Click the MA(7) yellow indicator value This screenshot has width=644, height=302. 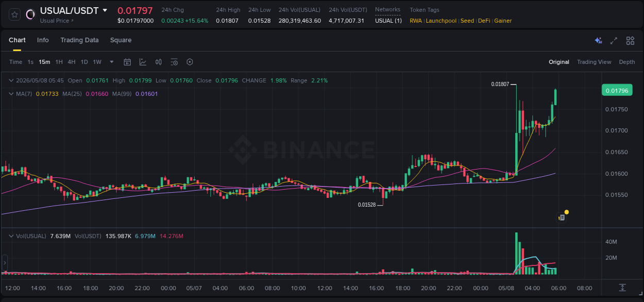click(x=47, y=94)
